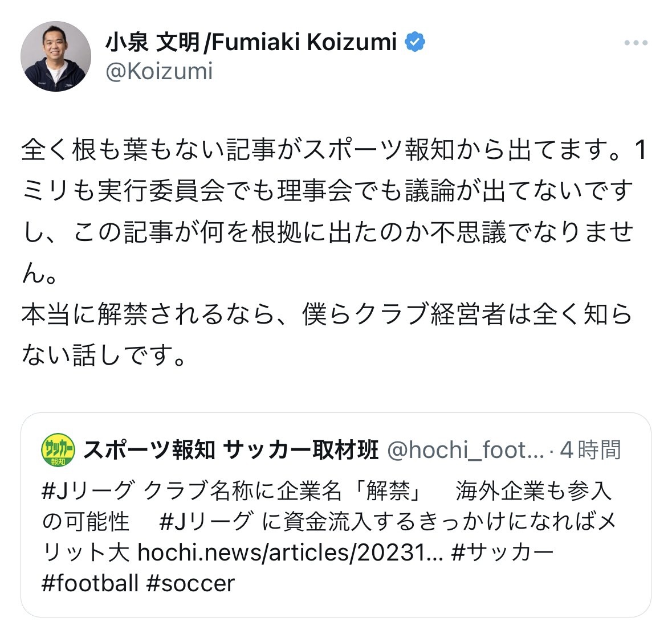Open the hochi.news/articles link
This screenshot has width=672, height=634.
tap(290, 552)
